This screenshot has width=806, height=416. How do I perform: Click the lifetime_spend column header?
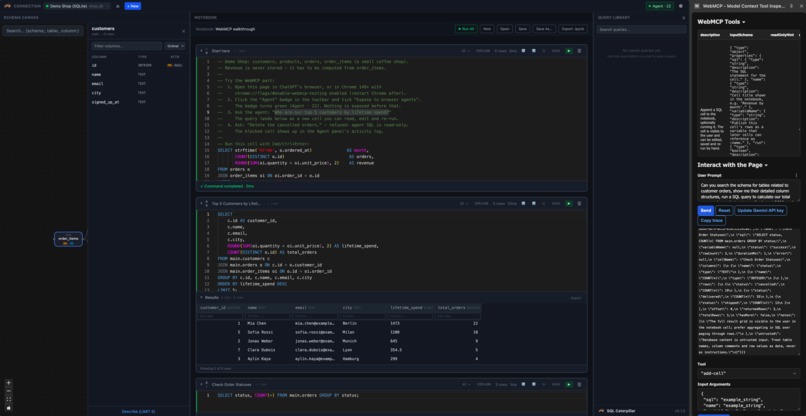[x=411, y=308]
